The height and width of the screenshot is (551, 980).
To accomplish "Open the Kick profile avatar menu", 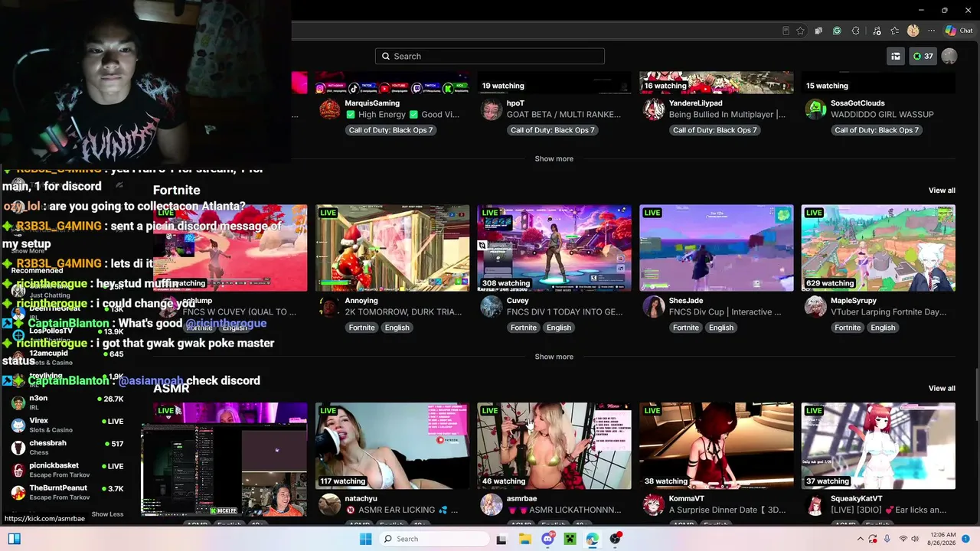I will click(x=949, y=56).
